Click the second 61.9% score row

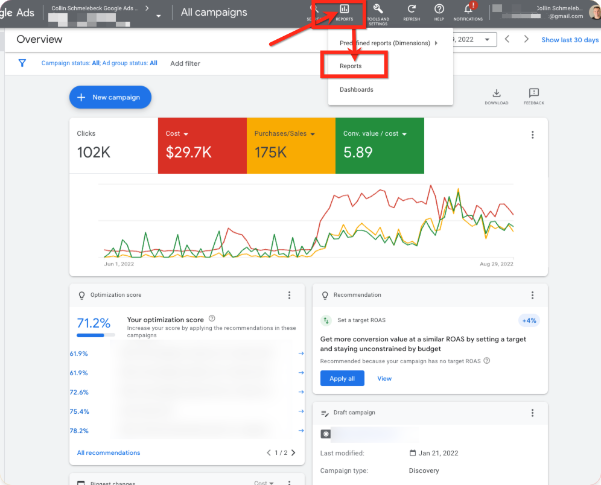(79, 373)
